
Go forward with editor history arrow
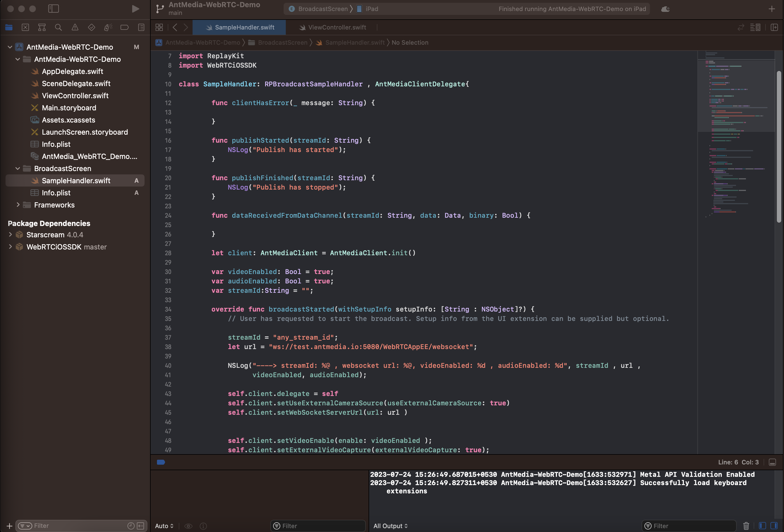tap(186, 27)
